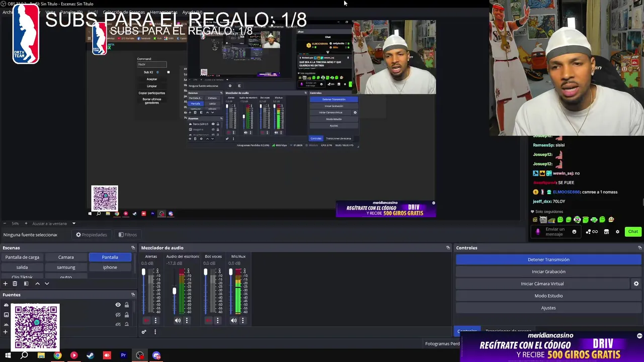Viewport: 644px width, 362px height.
Task: Click Iniciar Grabación button
Action: tap(548, 271)
